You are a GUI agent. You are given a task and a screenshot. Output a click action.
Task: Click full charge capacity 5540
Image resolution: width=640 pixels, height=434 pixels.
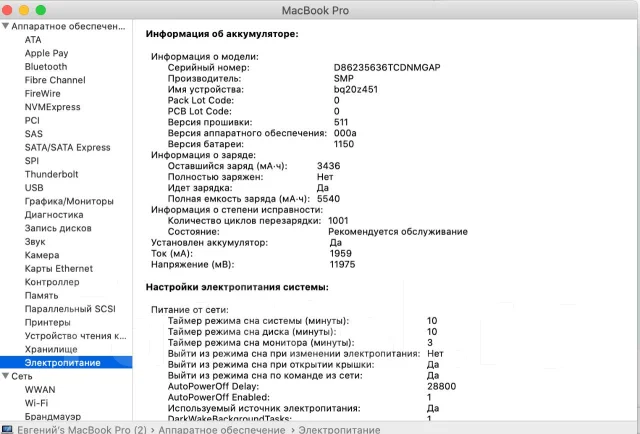coord(328,199)
